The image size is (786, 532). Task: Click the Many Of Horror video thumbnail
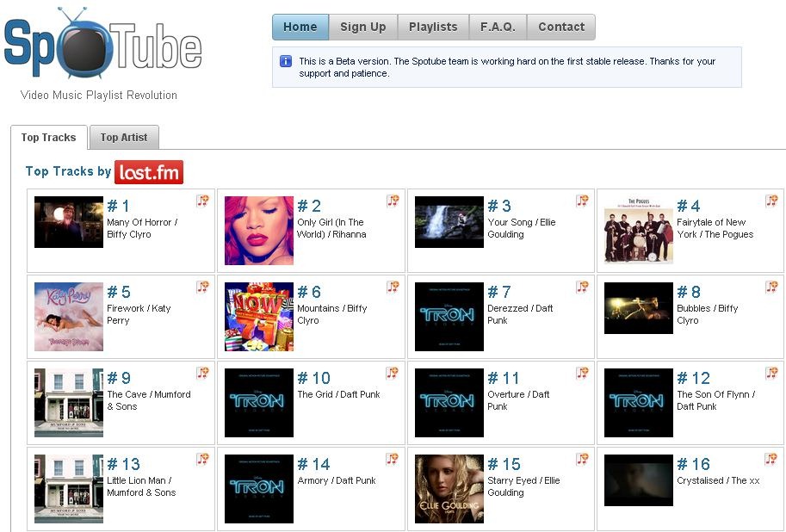(69, 222)
